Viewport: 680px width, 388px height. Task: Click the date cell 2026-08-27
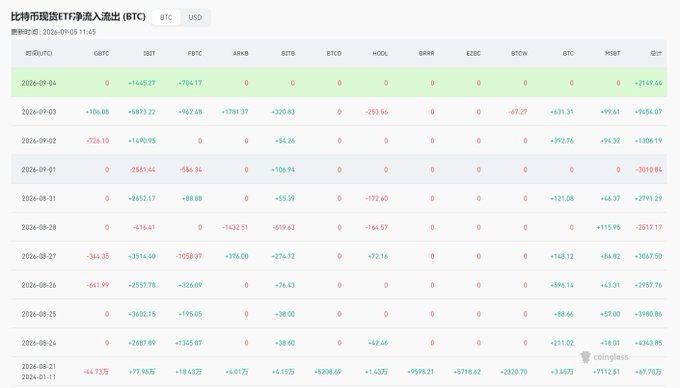[x=39, y=256]
